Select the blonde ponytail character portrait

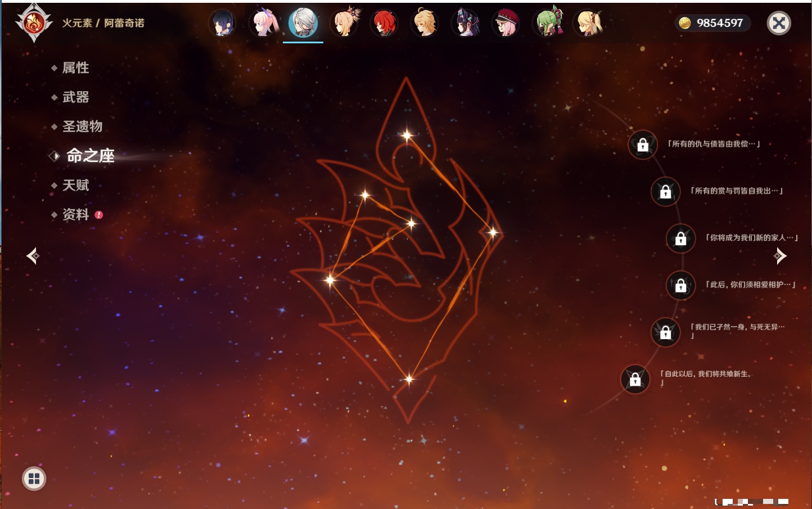click(344, 23)
